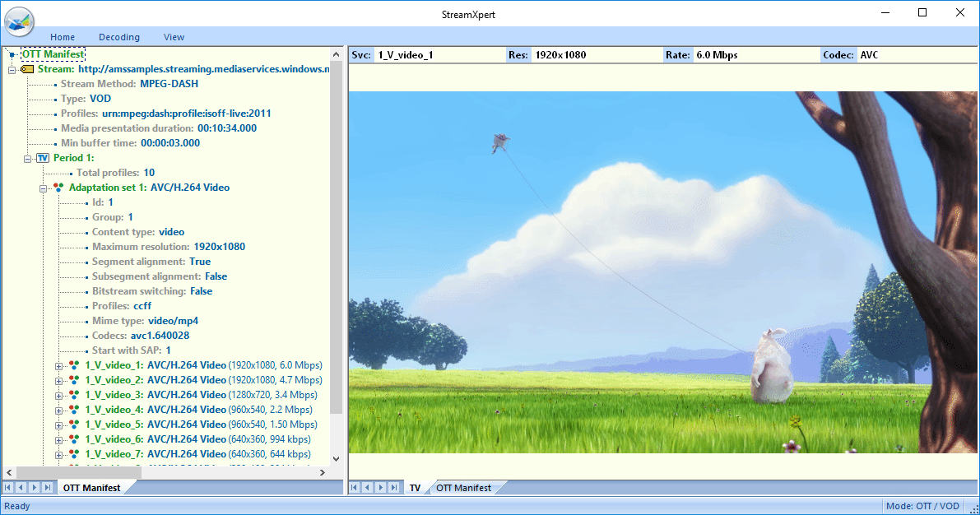Select Mime type video/mp4 row
This screenshot has width=980, height=515.
click(145, 321)
